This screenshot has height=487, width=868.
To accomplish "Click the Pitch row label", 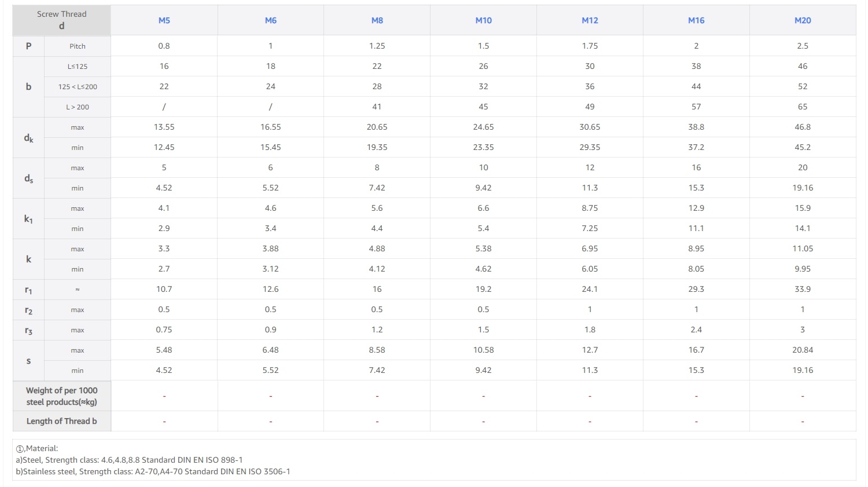I will 78,46.
